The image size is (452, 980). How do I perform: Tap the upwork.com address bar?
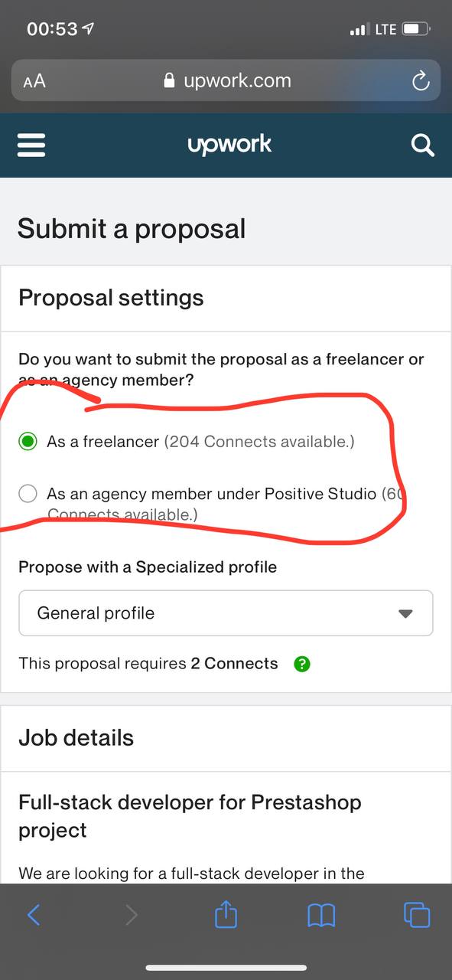coord(226,80)
